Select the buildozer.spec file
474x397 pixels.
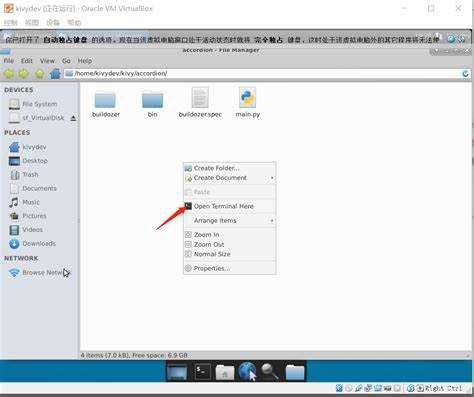coord(200,103)
